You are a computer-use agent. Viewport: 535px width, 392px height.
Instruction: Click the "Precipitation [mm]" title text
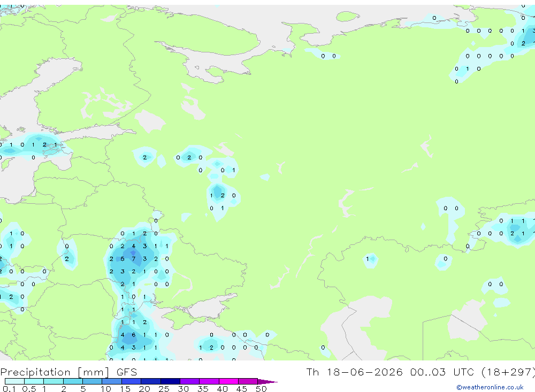[x=55, y=372]
